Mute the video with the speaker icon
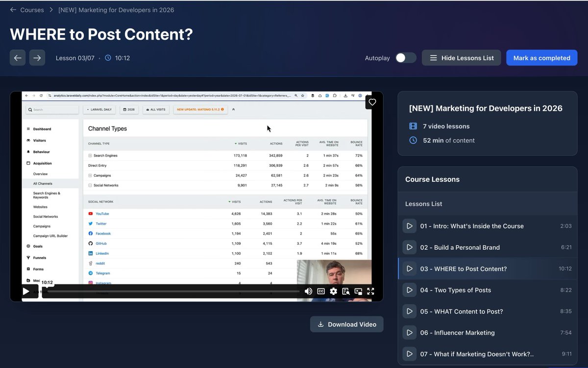 308,291
